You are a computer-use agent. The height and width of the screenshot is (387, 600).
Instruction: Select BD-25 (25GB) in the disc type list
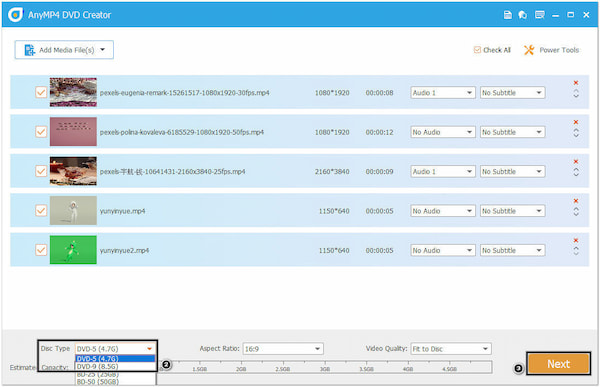(x=115, y=374)
